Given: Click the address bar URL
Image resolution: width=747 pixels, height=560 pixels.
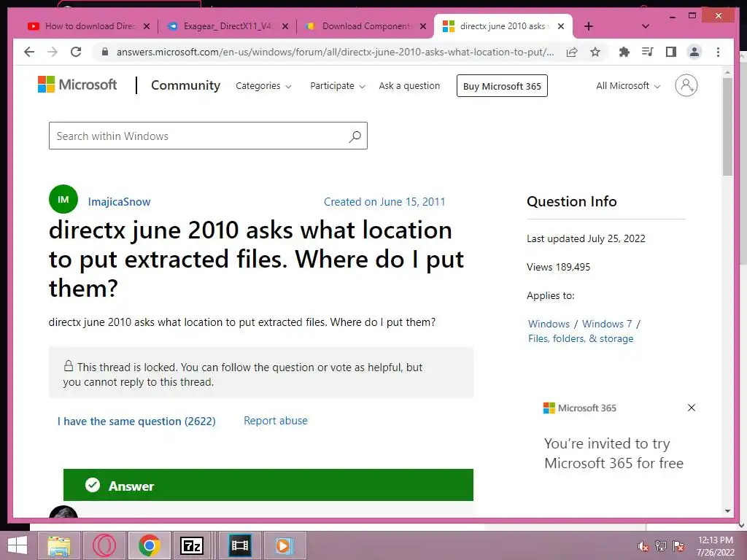Looking at the screenshot, I should point(335,52).
